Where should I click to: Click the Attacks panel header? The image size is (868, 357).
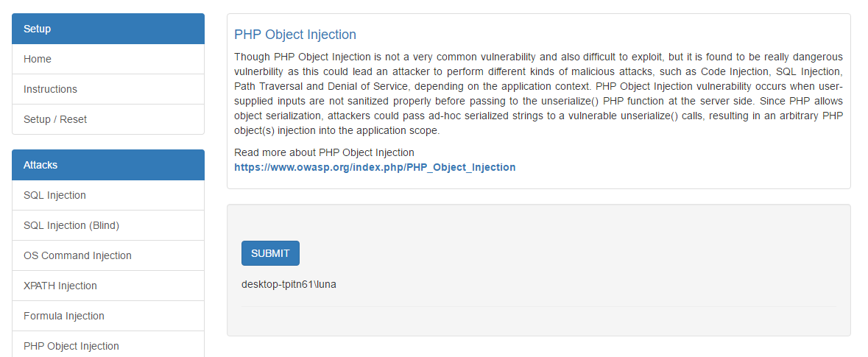tap(108, 165)
